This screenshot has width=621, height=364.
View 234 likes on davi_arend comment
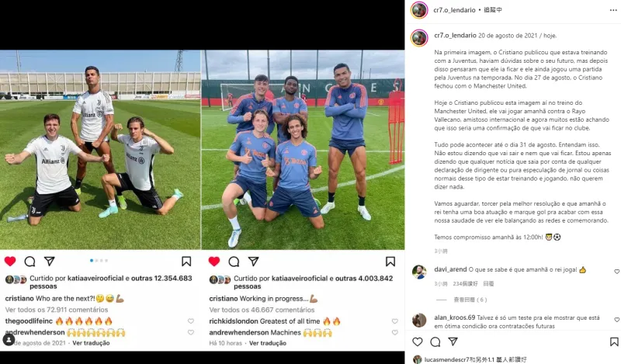point(465,283)
